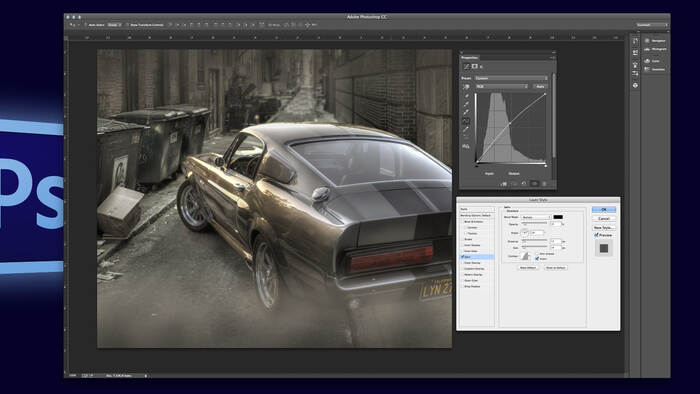
Task: Click the Satin angle dial
Action: 525,232
